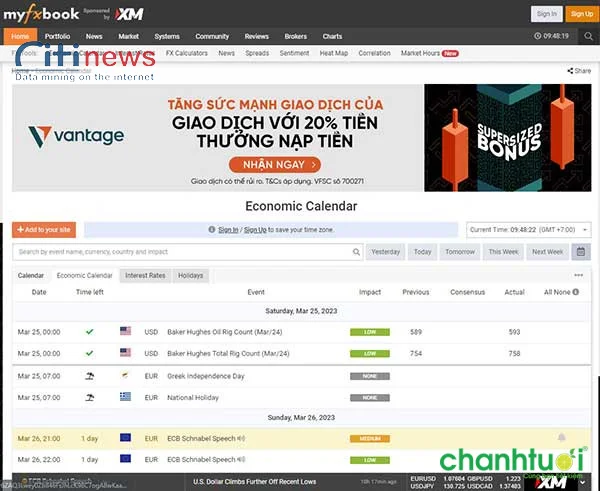
Task: Click the Share icon link
Action: (x=579, y=71)
